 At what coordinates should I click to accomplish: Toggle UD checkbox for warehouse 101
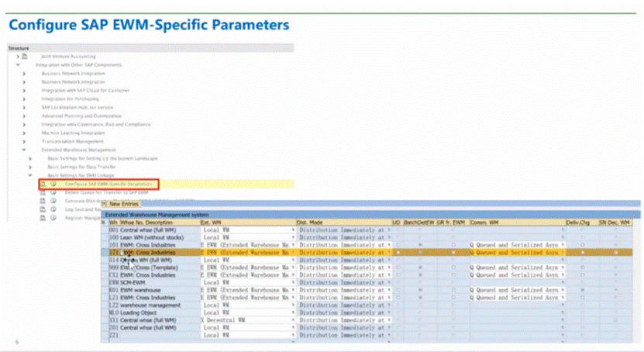pos(398,245)
